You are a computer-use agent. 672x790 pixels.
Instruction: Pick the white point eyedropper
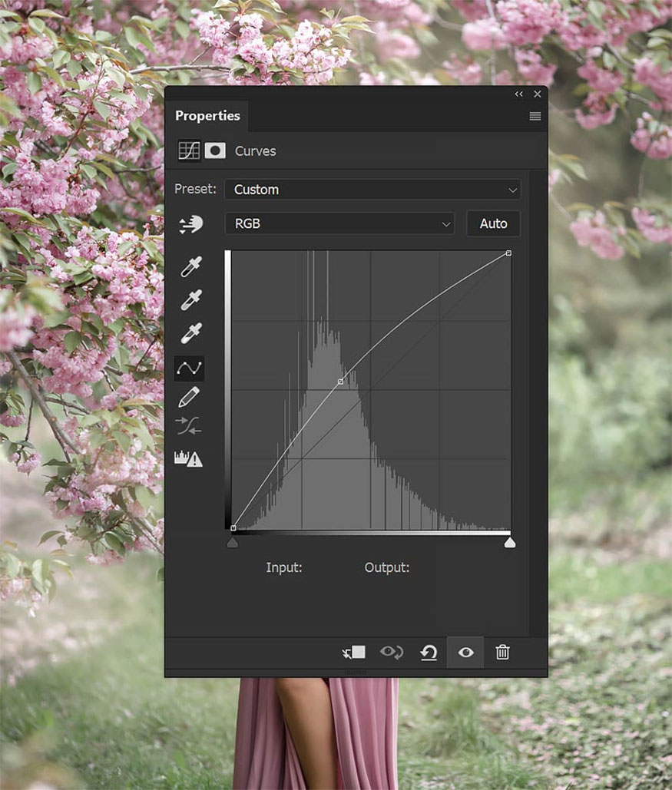coord(190,333)
